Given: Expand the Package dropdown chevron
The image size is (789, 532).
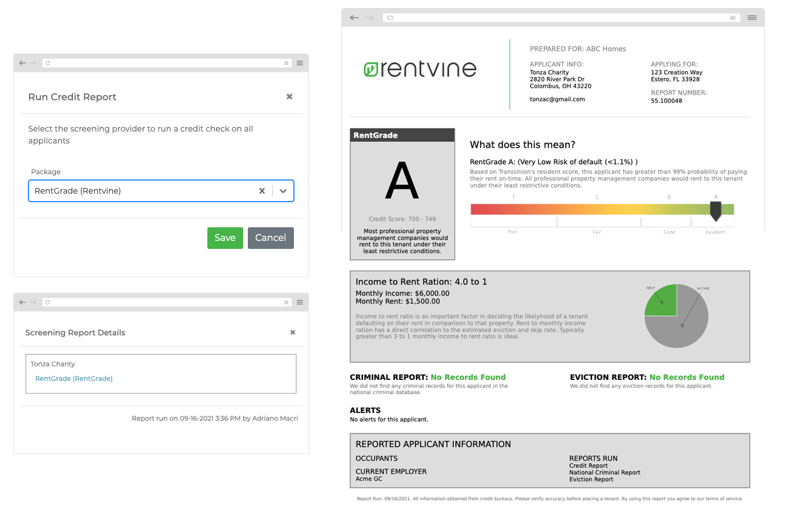Looking at the screenshot, I should [x=283, y=191].
